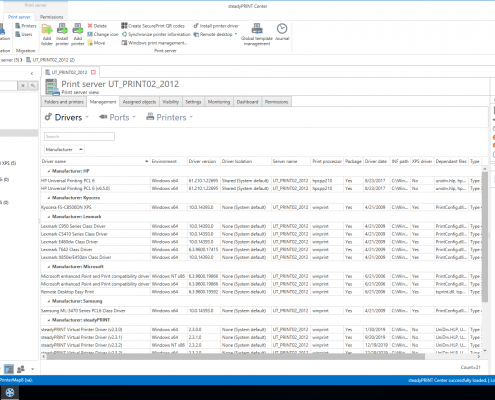The image size is (495, 400).
Task: Collapse the Manufacturer: HP group
Action: (x=49, y=171)
